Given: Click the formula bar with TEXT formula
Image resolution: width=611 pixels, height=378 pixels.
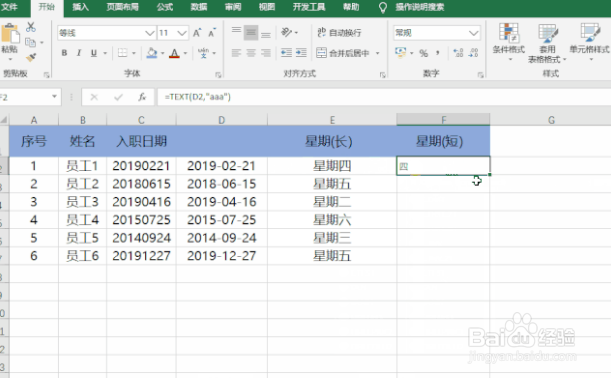Looking at the screenshot, I should [384, 97].
